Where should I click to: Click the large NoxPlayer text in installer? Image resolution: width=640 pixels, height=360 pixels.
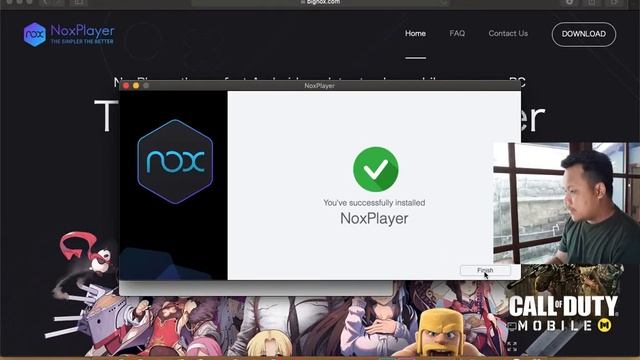click(374, 218)
